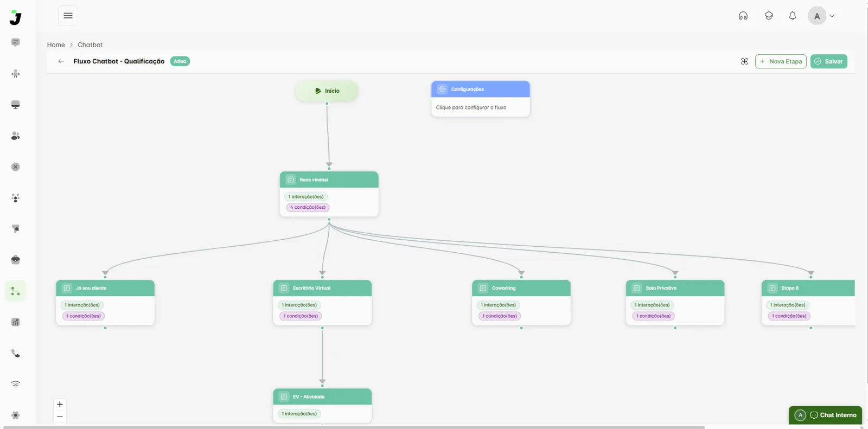Click the Chatbot breadcrumb link
This screenshot has width=868, height=429.
[x=90, y=45]
